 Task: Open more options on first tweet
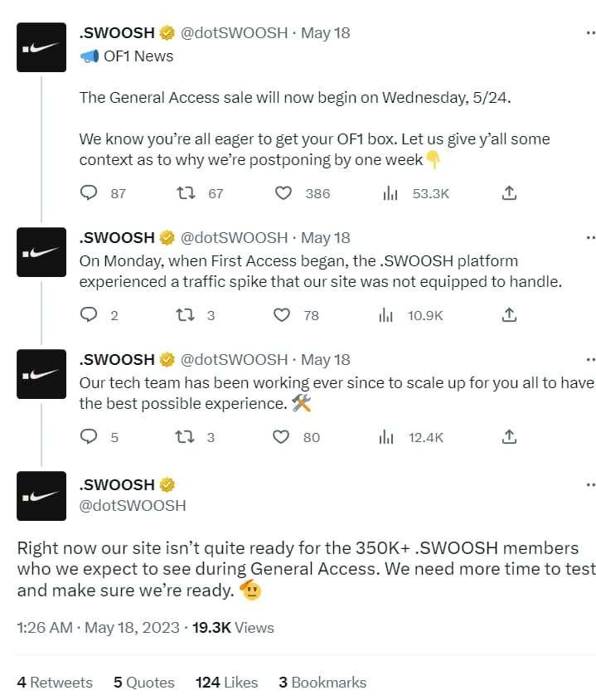(591, 32)
